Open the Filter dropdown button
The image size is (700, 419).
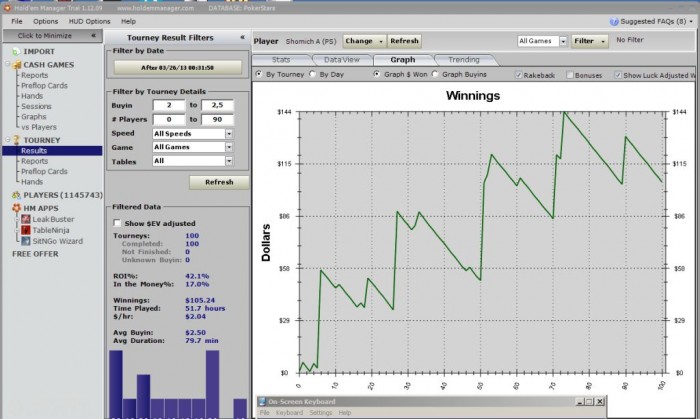pos(589,41)
